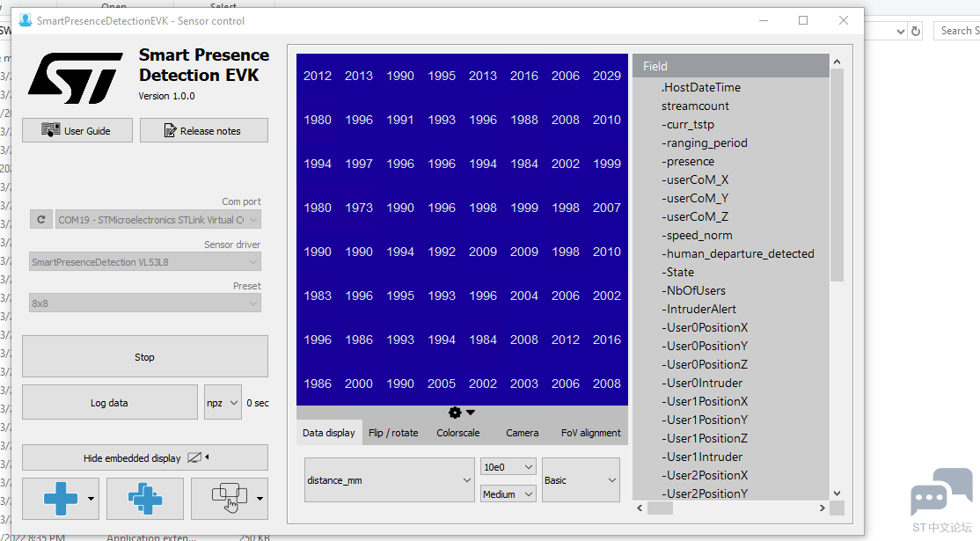Click the Stop button
The height and width of the screenshot is (541, 980).
(145, 357)
